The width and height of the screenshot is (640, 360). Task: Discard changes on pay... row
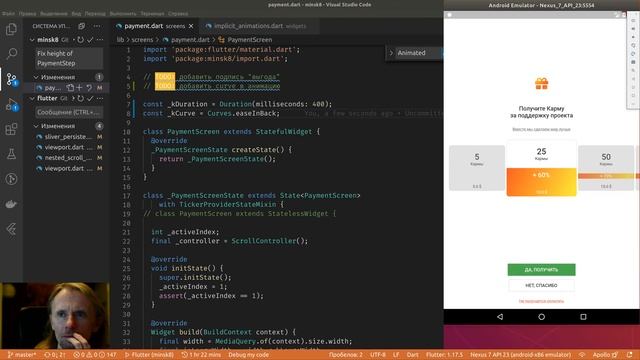[x=89, y=87]
